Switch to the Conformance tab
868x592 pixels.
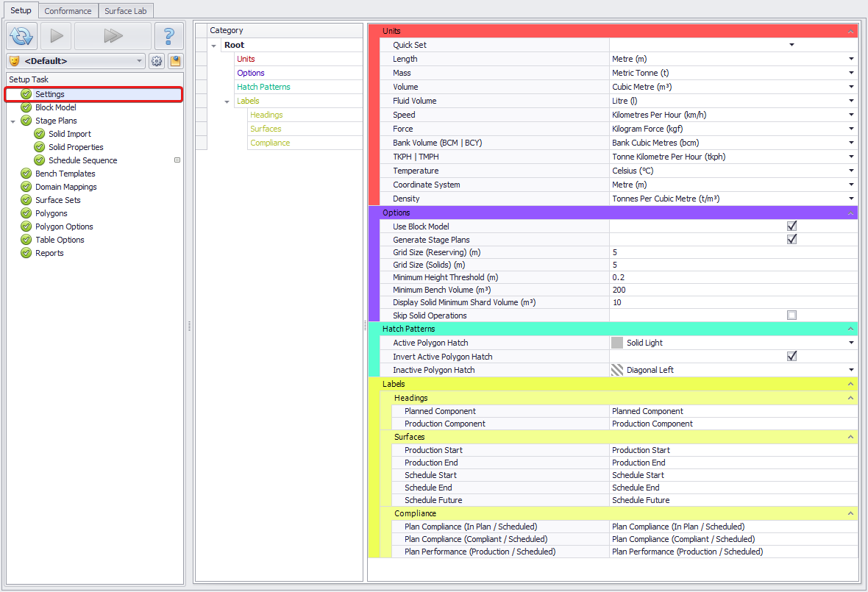(x=68, y=11)
